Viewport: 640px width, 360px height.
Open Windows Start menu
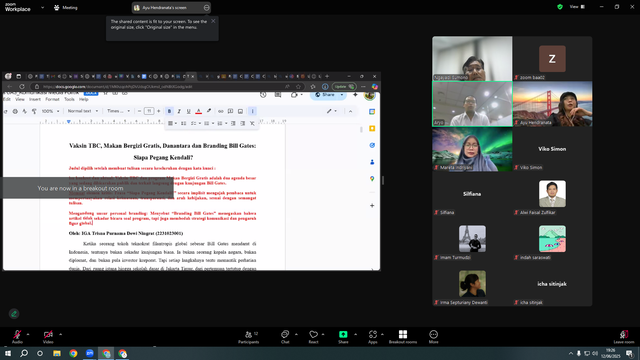pyautogui.click(x=8, y=353)
